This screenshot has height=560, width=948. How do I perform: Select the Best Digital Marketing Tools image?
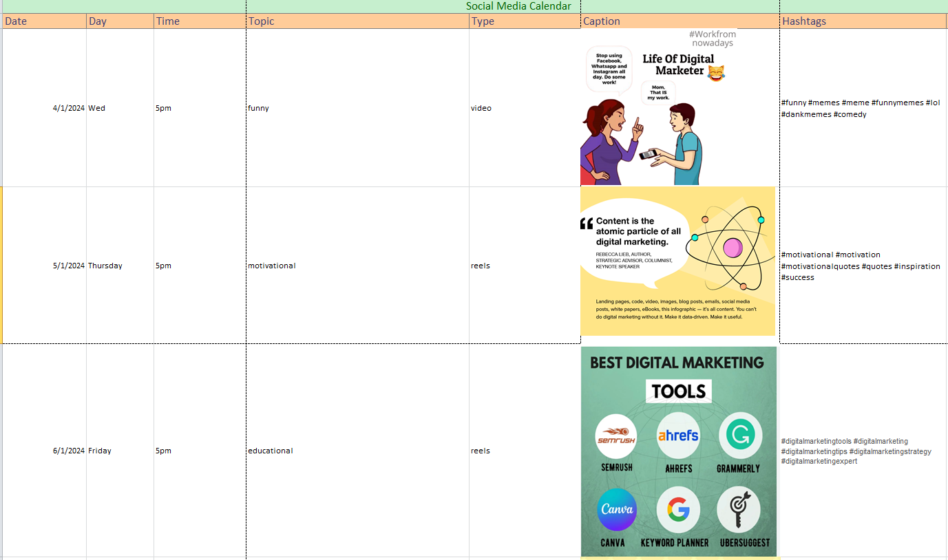(x=679, y=451)
